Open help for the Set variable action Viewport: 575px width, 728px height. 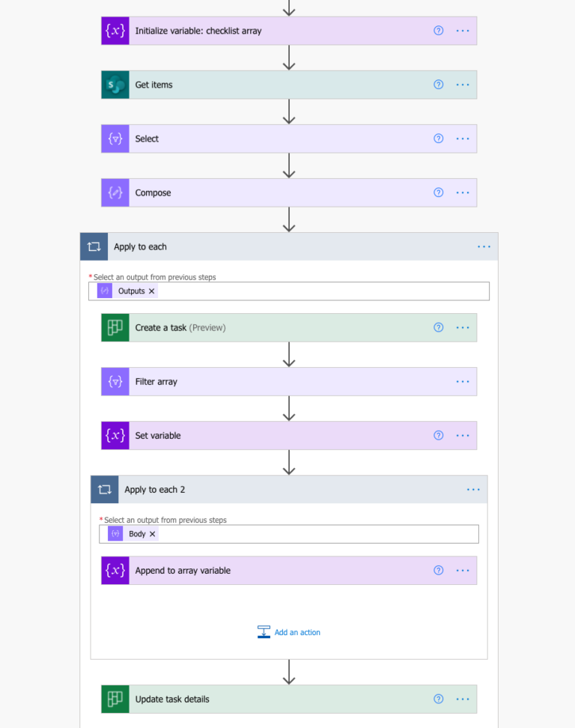pos(438,435)
